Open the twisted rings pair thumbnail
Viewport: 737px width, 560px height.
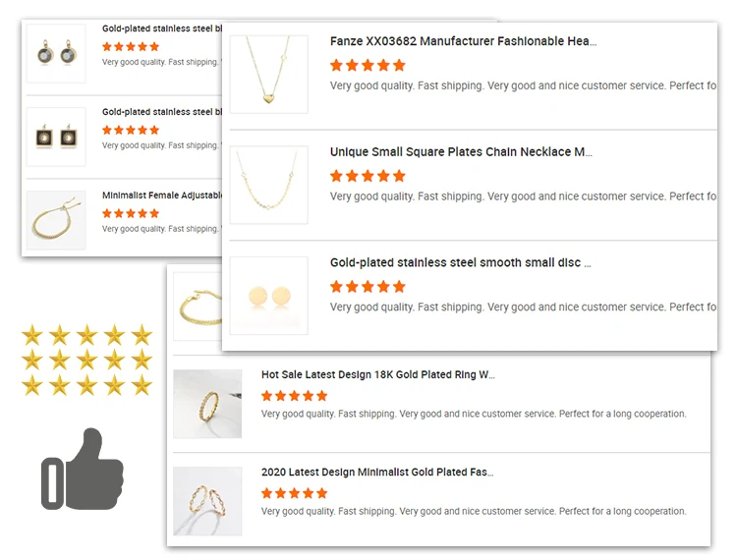(x=207, y=501)
